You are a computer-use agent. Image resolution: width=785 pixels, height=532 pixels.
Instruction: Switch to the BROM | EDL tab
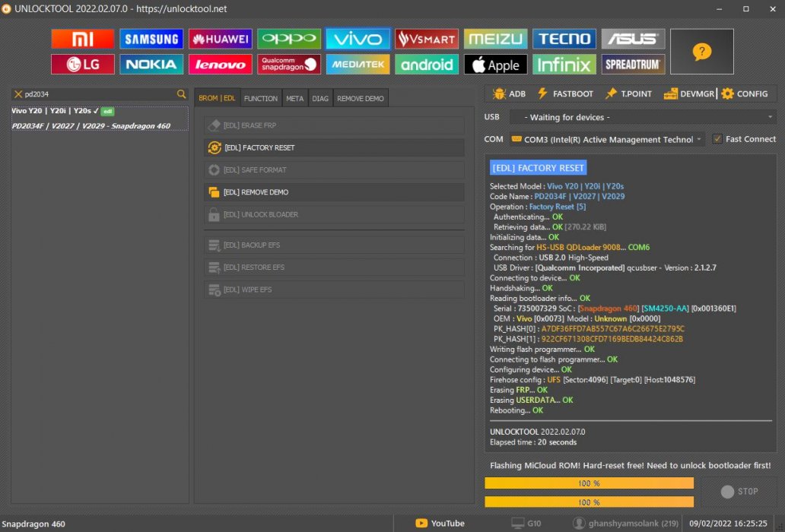click(x=217, y=98)
